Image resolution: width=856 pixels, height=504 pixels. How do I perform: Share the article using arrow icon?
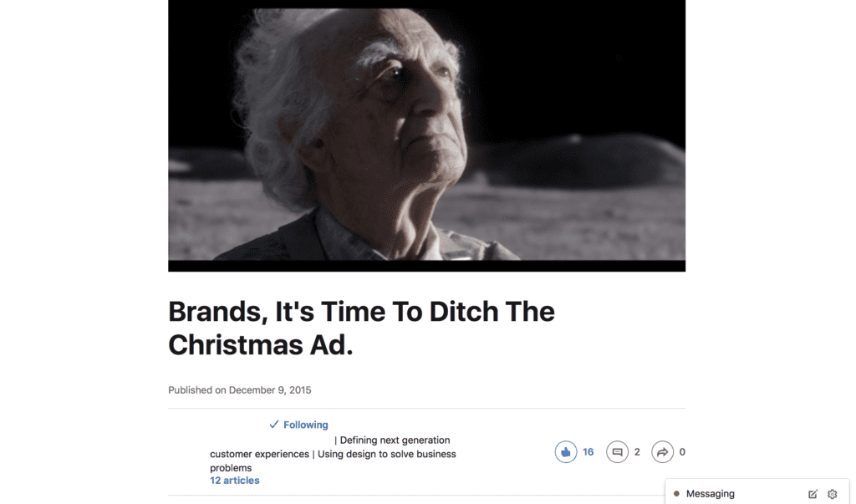[662, 451]
